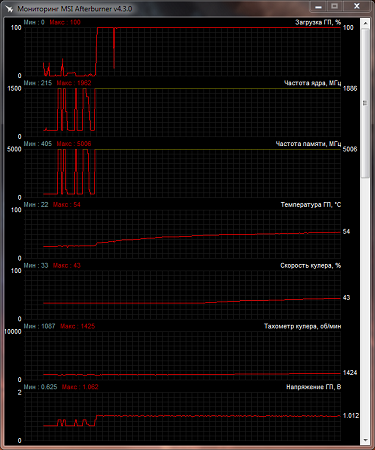Screen dimensions: 375x450
Task: Click the vertical scrollbar thumb
Action: click(x=365, y=103)
